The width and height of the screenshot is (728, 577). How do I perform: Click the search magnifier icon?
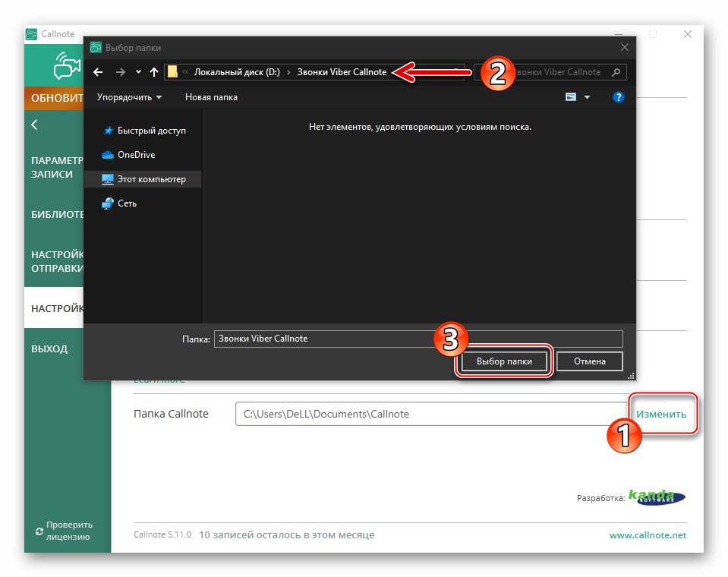(x=616, y=72)
